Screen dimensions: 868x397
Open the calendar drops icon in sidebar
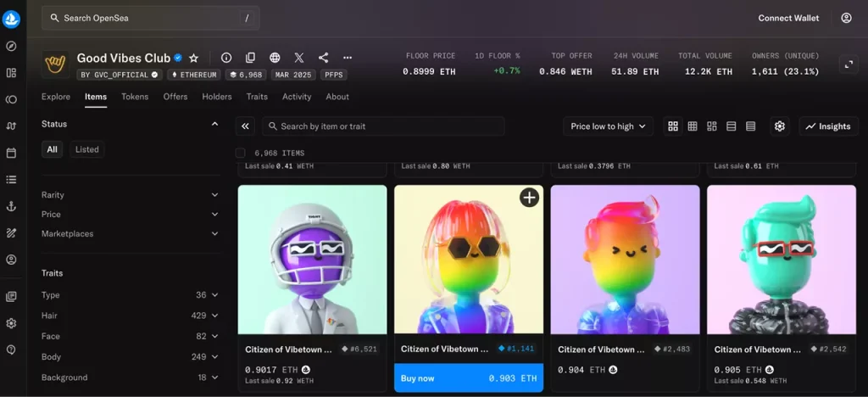(11, 153)
